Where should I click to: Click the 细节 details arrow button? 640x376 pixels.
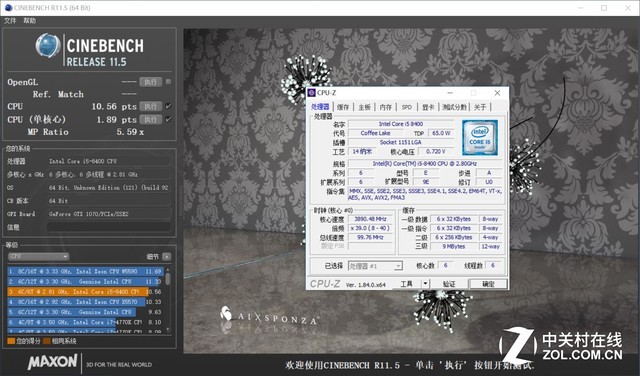(167, 256)
